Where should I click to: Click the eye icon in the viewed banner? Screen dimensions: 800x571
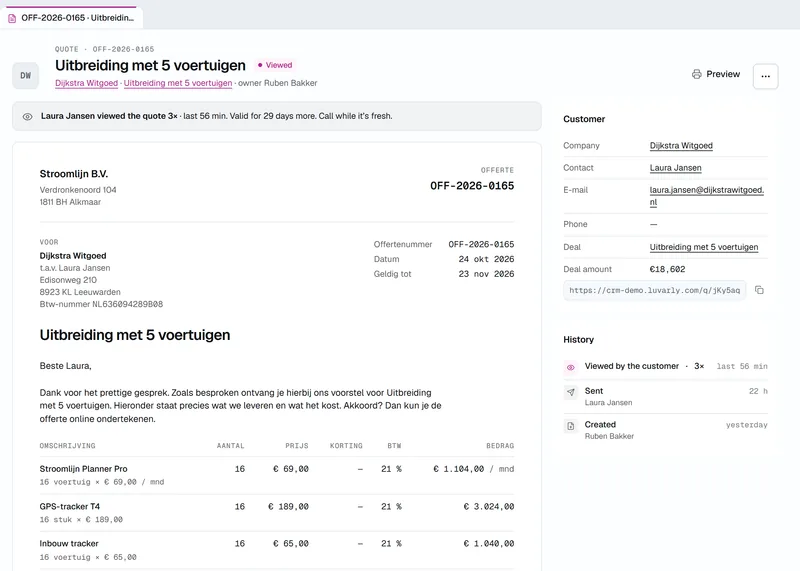point(28,116)
